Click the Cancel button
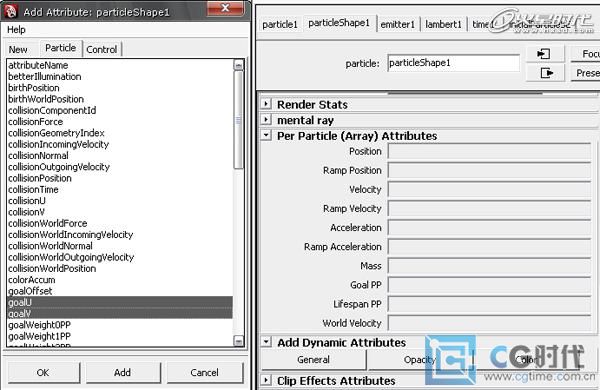 click(204, 372)
